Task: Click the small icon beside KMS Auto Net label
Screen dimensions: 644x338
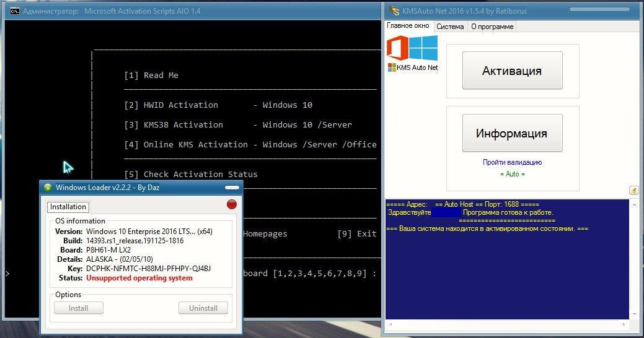Action: 392,67
